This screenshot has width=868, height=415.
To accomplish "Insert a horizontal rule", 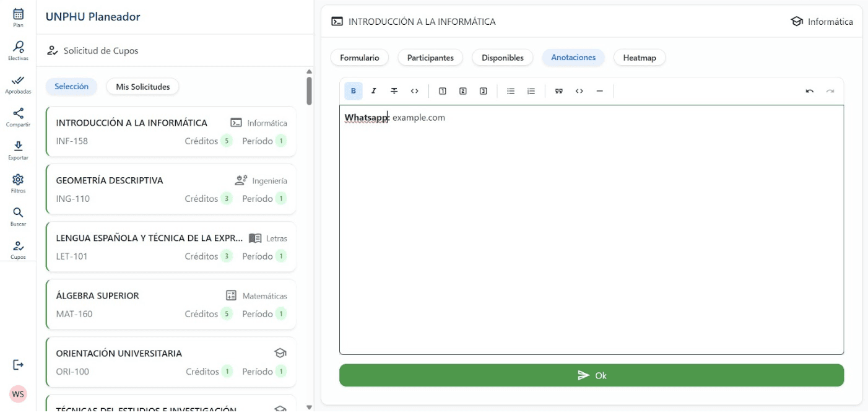I will tap(600, 91).
